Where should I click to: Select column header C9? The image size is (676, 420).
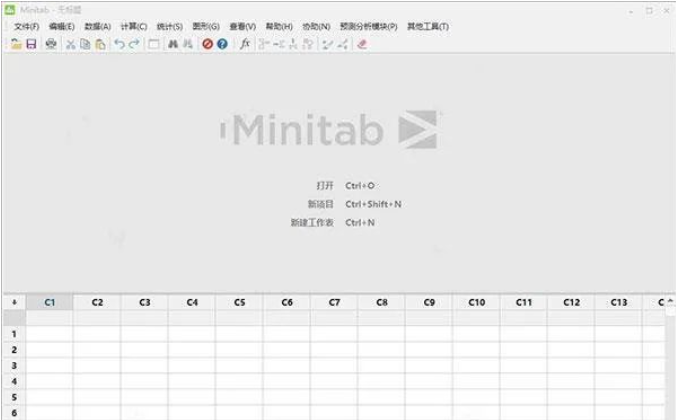coord(429,302)
